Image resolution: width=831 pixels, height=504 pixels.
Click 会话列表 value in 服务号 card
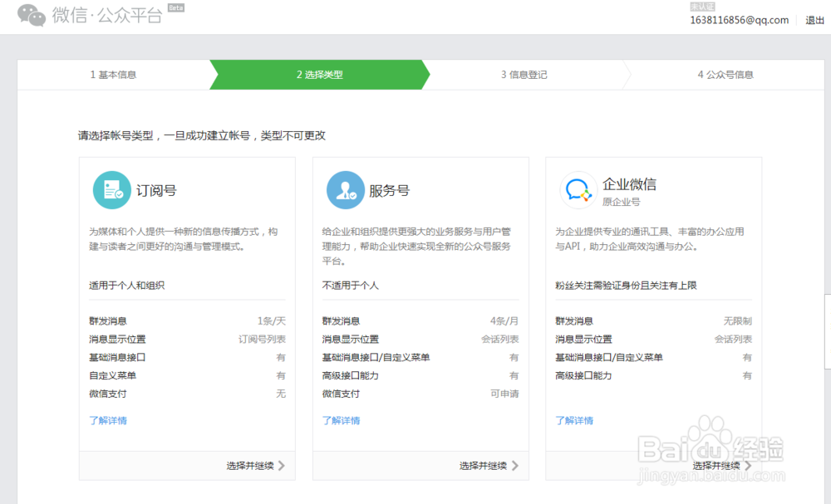tap(499, 339)
